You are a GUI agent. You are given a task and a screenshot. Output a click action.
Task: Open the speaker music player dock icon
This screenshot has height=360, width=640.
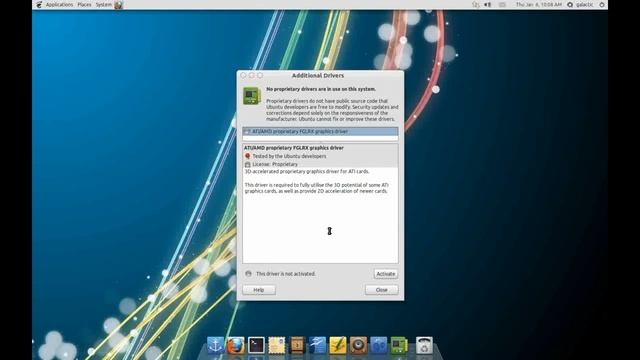(x=358, y=345)
